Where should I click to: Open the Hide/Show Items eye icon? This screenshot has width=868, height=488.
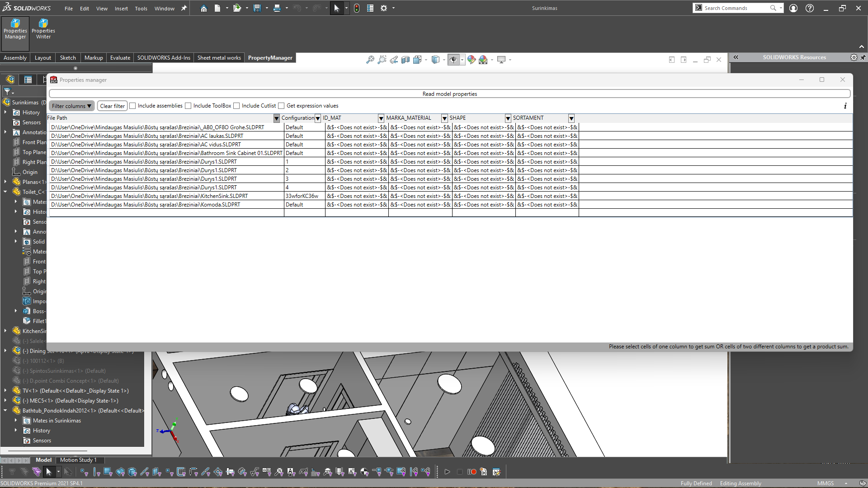pyautogui.click(x=454, y=59)
